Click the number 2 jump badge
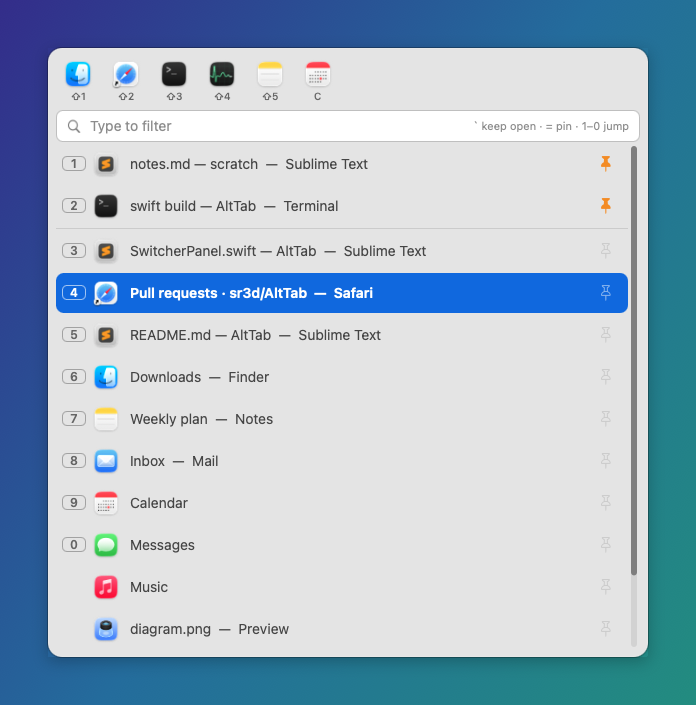 [74, 205]
